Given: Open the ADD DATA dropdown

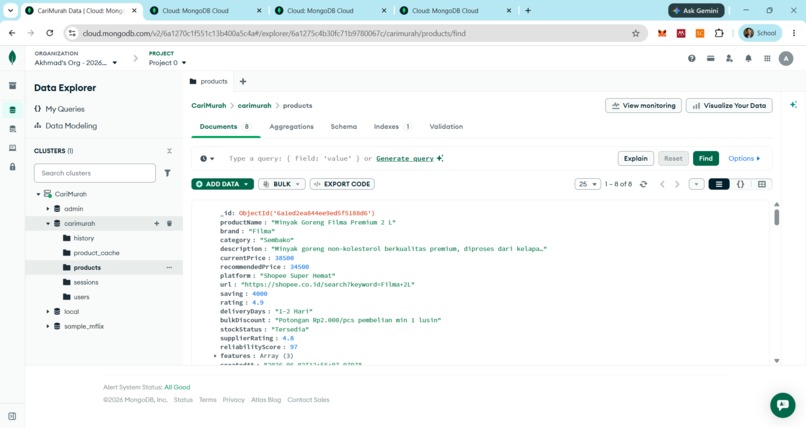Looking at the screenshot, I should [x=223, y=184].
